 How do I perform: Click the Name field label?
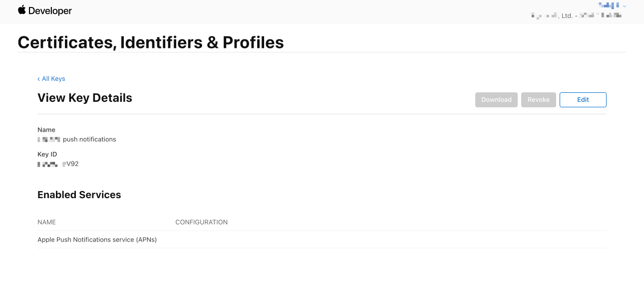[46, 130]
